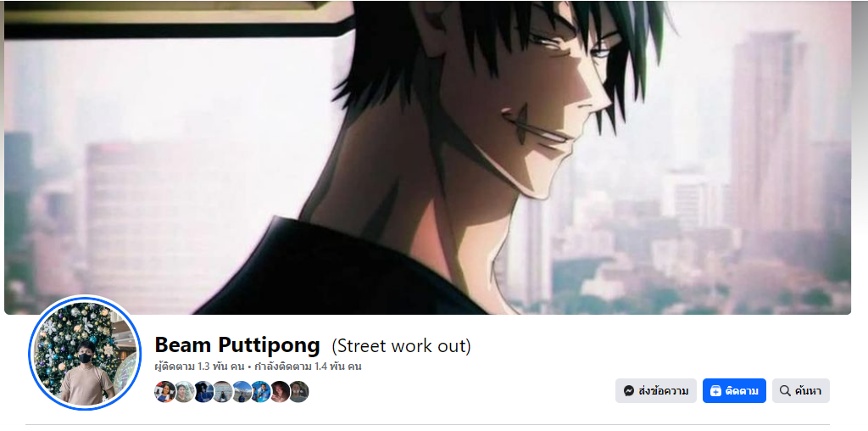
Task: Open the last follower avatar in the row
Action: click(x=299, y=392)
